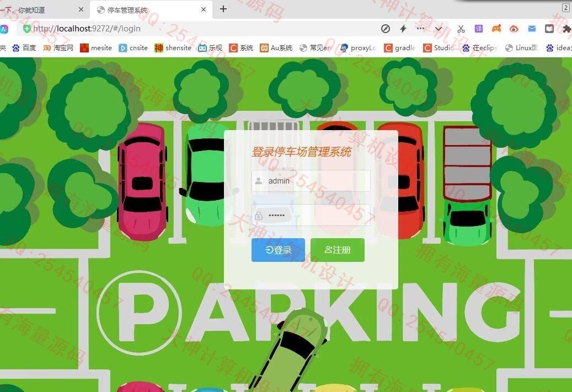Open the cnsite bookmark
Screen dimensions: 572x392
click(133, 48)
